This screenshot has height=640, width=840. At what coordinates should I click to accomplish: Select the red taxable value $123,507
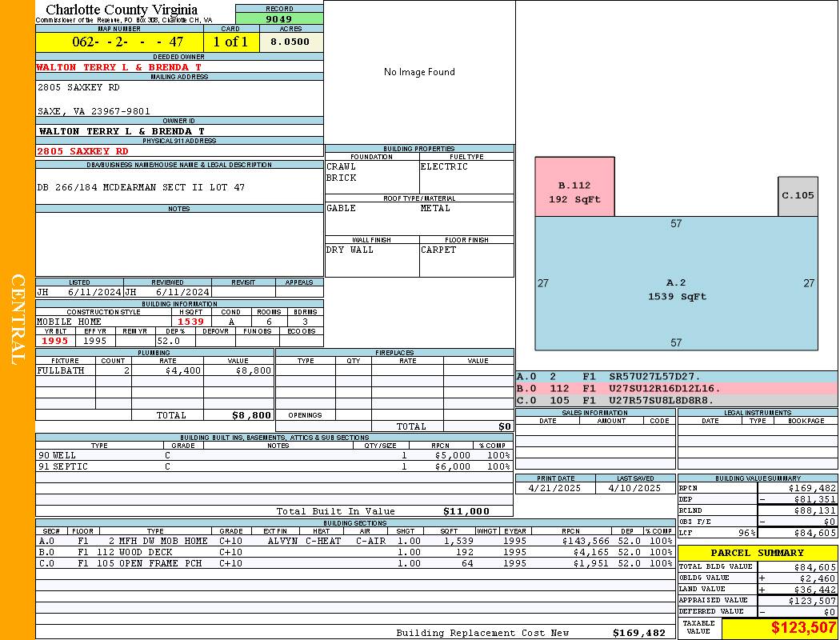780,628
